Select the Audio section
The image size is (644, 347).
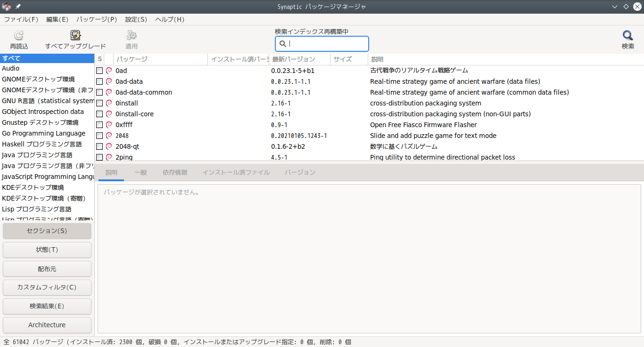tap(47, 69)
